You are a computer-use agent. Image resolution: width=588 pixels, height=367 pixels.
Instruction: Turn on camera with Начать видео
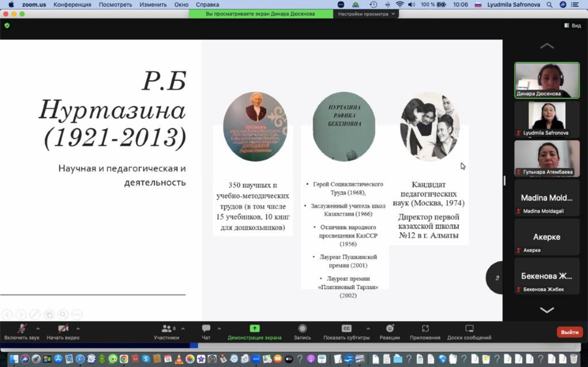point(63,329)
